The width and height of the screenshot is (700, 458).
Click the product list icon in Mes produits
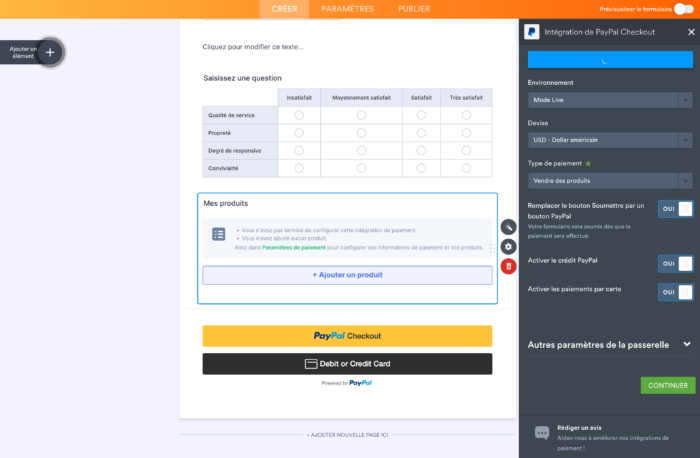click(219, 234)
